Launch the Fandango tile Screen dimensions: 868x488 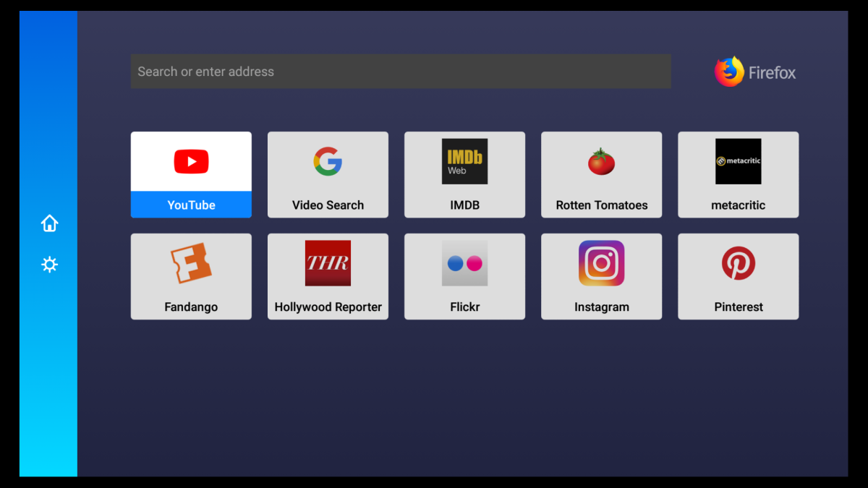click(191, 276)
